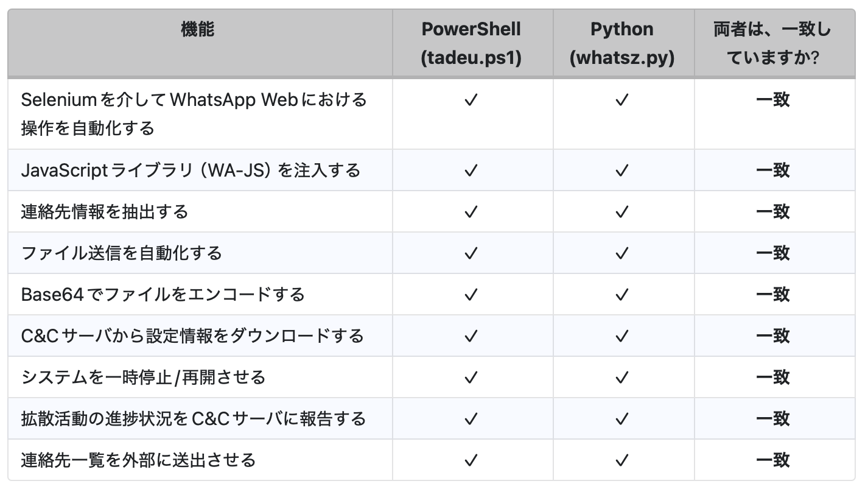
Task: Click PowerShell checkmark in 連絡先情報を抽出する row
Action: 471,212
